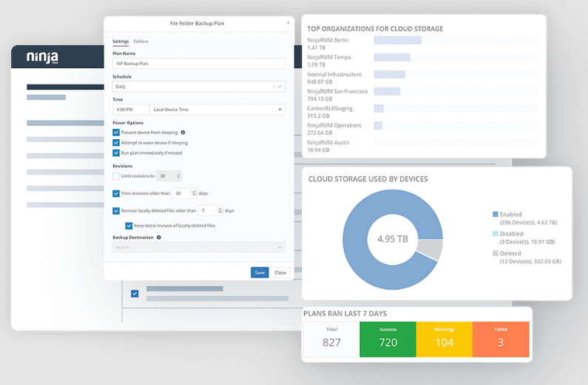
Task: Click info icon beside Prevent device from sleeping
Action: 183,132
